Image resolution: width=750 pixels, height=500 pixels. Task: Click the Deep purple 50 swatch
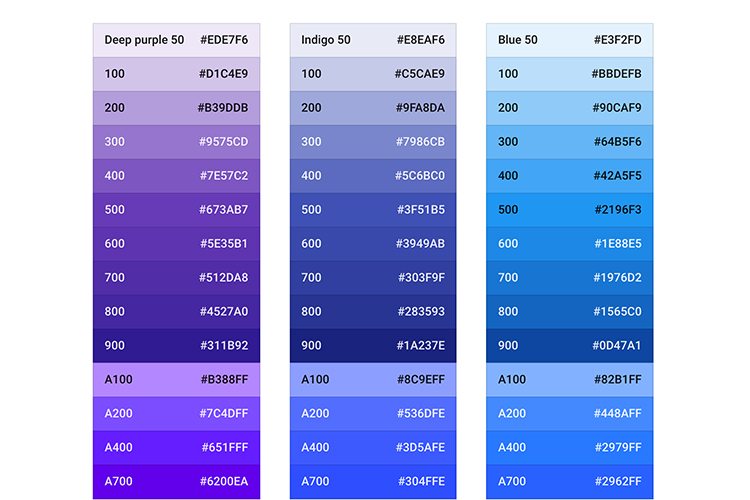[x=176, y=40]
